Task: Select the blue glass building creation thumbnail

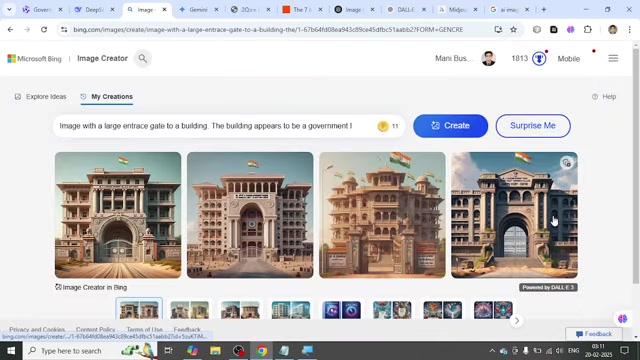Action: tap(291, 310)
